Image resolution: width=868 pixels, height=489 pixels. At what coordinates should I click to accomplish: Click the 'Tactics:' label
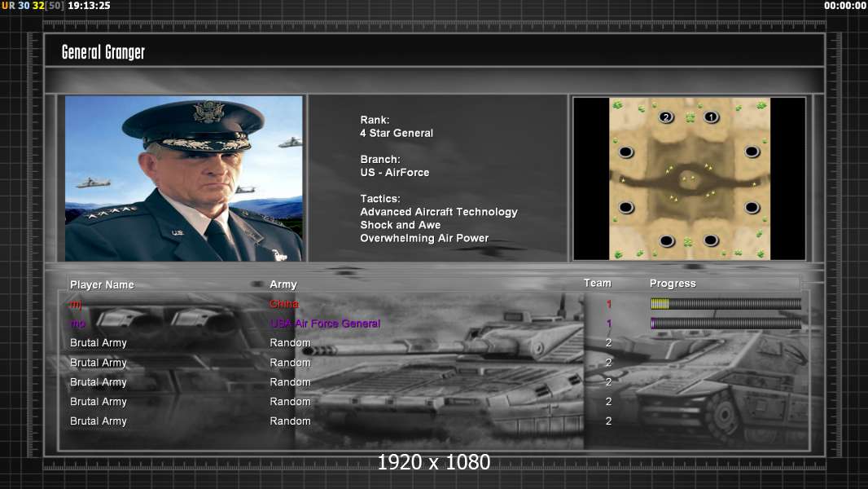pyautogui.click(x=380, y=198)
